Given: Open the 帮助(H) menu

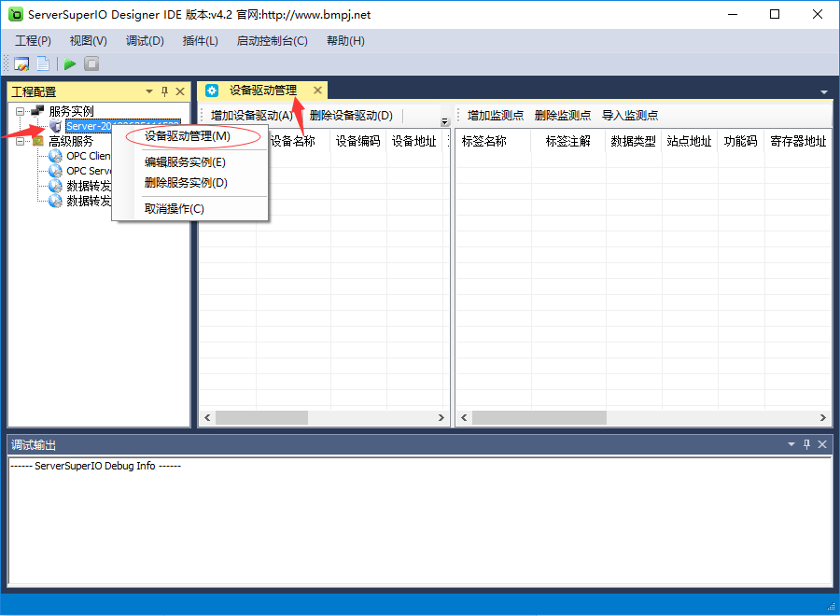Looking at the screenshot, I should pyautogui.click(x=345, y=41).
